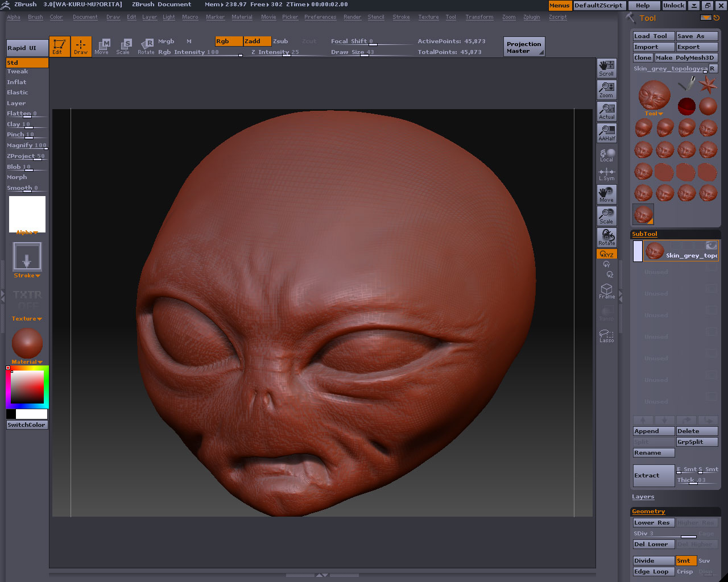The image size is (728, 582).
Task: Click the Actual size icon
Action: click(606, 111)
